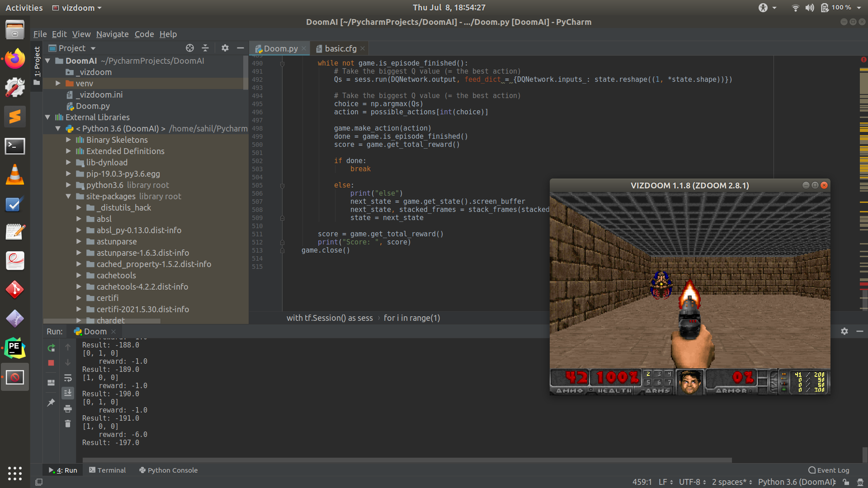Open Run panel settings gear
The width and height of the screenshot is (868, 488).
844,331
